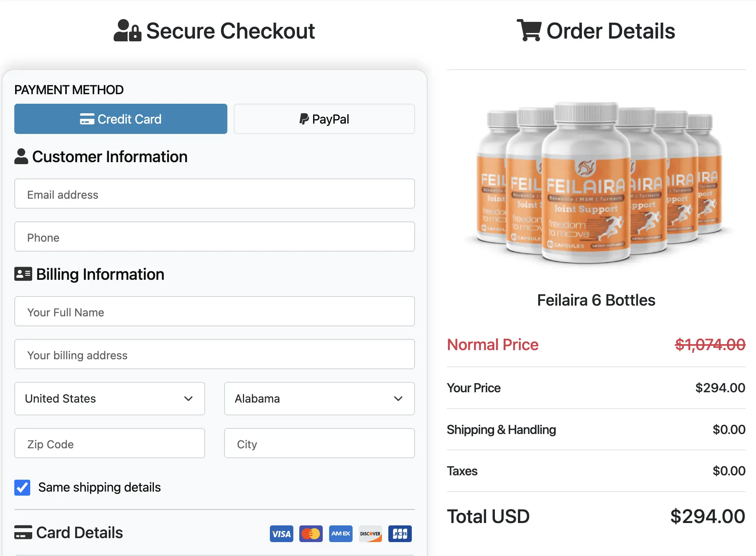Click into the Phone field
This screenshot has height=556, width=756.
215,237
